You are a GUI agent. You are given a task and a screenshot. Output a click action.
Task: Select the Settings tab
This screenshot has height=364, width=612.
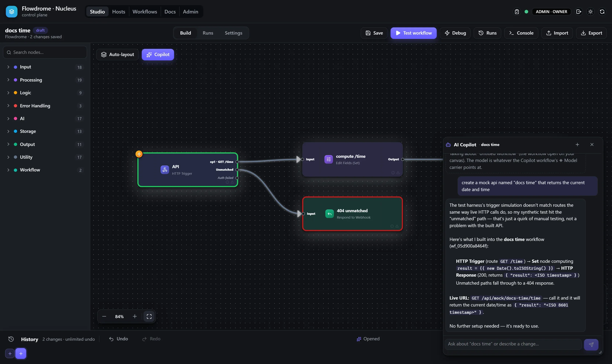[233, 33]
